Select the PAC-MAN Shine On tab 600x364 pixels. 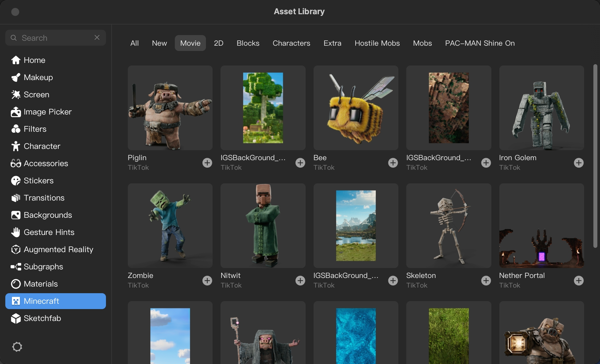[x=479, y=43]
